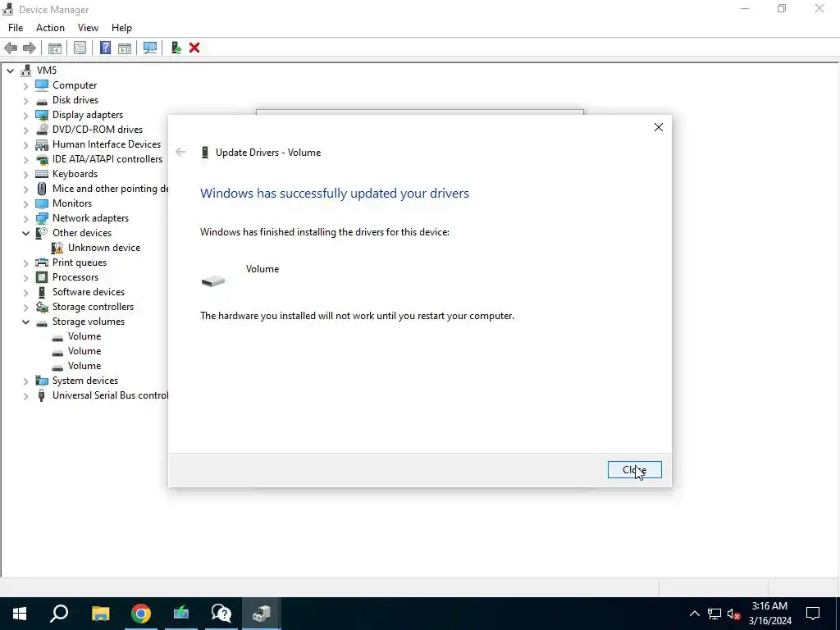Click the Forward arrow in Device Manager toolbar
This screenshot has height=630, width=840.
click(30, 48)
